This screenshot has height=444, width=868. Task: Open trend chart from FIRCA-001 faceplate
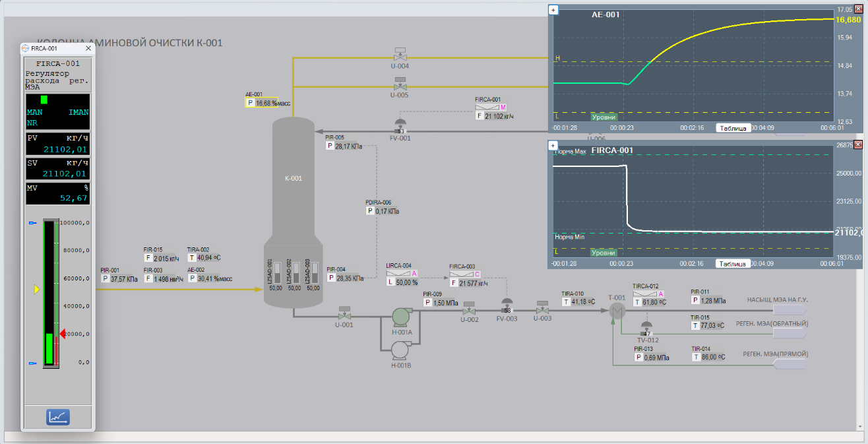58,417
